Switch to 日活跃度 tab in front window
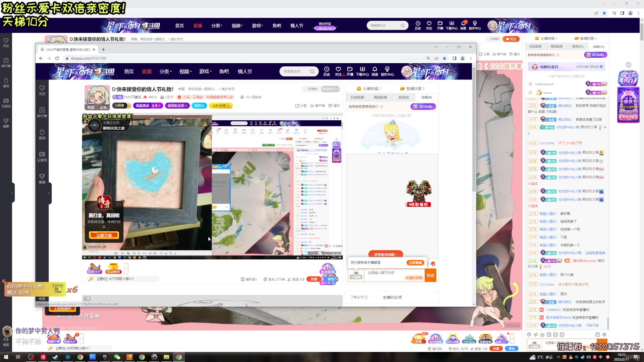 357,97
